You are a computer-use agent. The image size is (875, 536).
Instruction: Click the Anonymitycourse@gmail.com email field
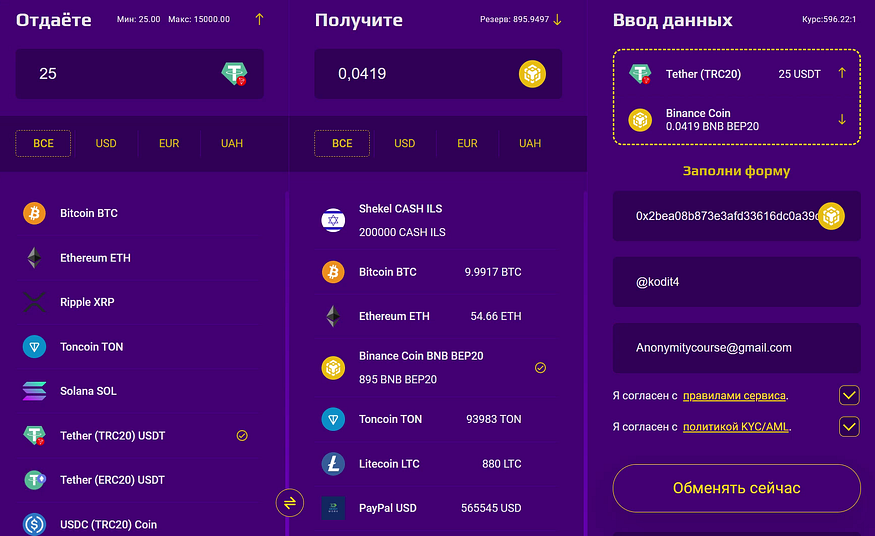click(737, 347)
